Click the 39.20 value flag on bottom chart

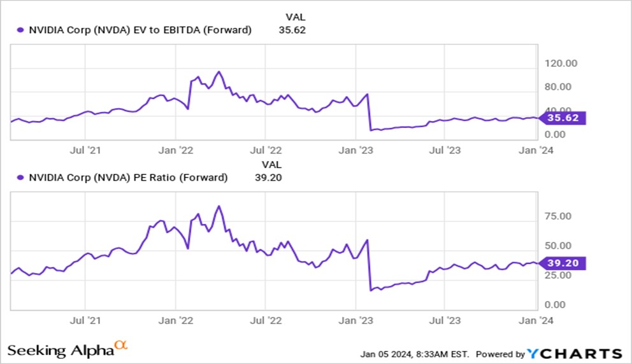(x=562, y=263)
